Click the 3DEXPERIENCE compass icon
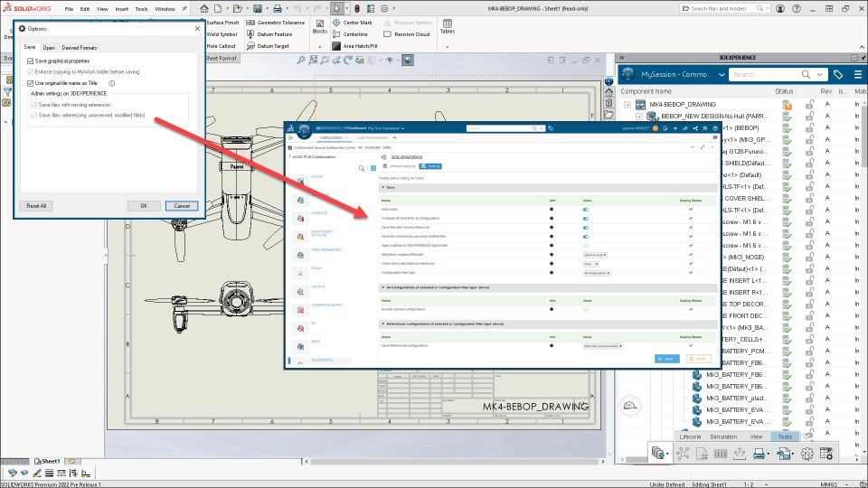Screen dimensions: 868x488 [627, 74]
